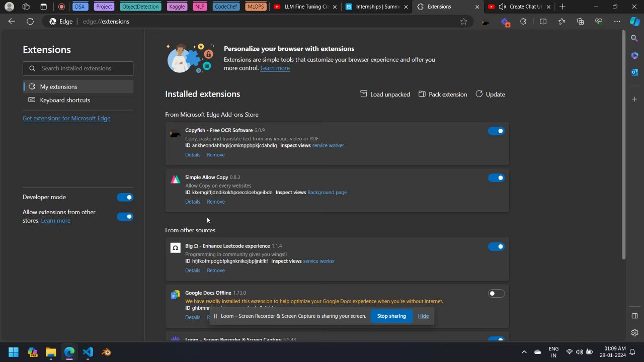Screen dimensions: 644x362
Task: Open Simple Allow Copy Background page link
Action: (327, 192)
